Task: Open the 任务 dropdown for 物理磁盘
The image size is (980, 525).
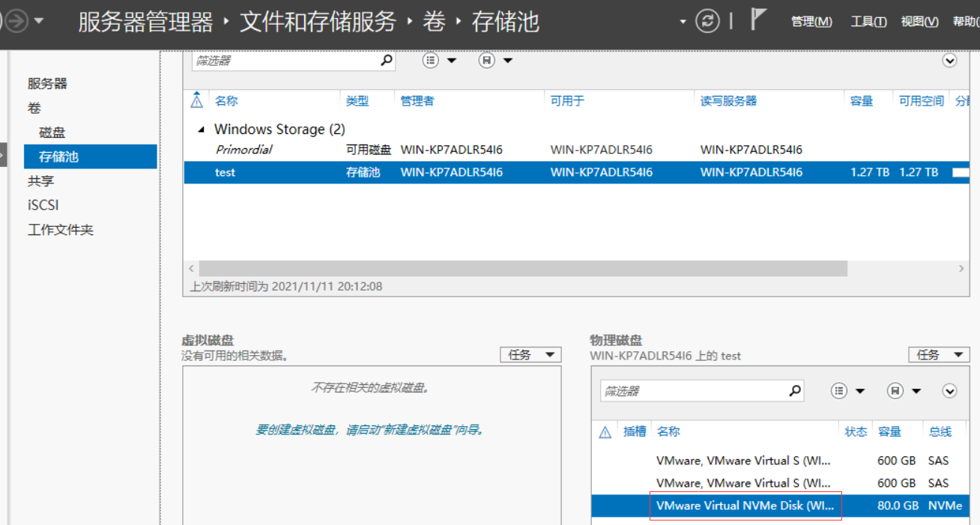Action: click(x=938, y=354)
